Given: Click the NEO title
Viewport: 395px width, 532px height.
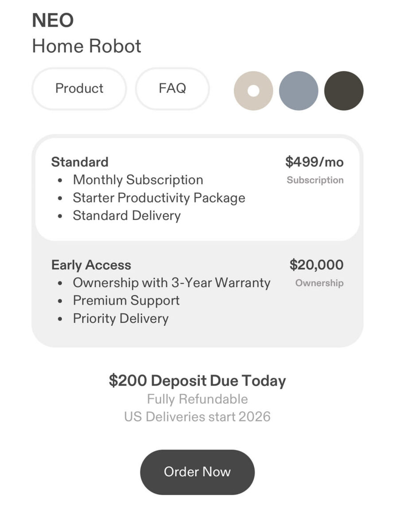Looking at the screenshot, I should click(53, 20).
